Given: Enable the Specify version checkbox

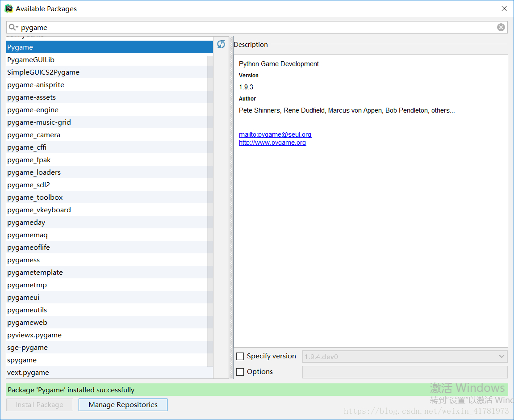Looking at the screenshot, I should pyautogui.click(x=240, y=356).
